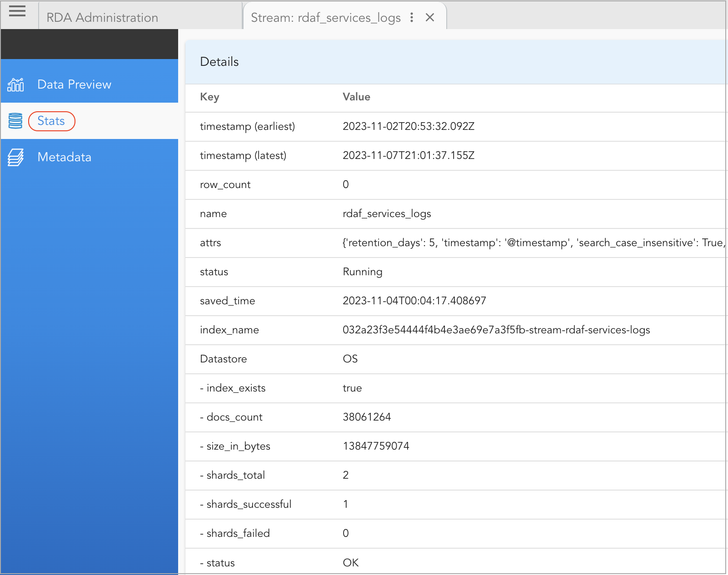Open the hamburger navigation menu
The image size is (728, 575).
coord(17,12)
